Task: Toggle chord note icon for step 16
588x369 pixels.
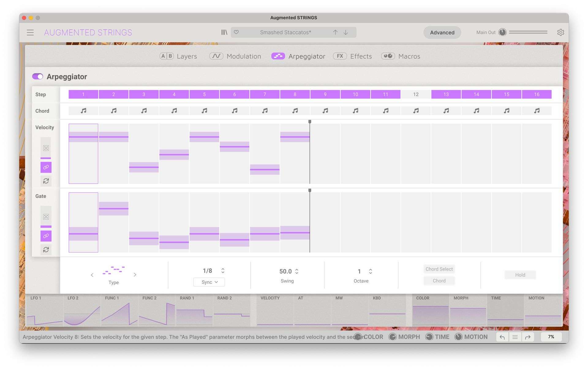Action: tap(537, 111)
